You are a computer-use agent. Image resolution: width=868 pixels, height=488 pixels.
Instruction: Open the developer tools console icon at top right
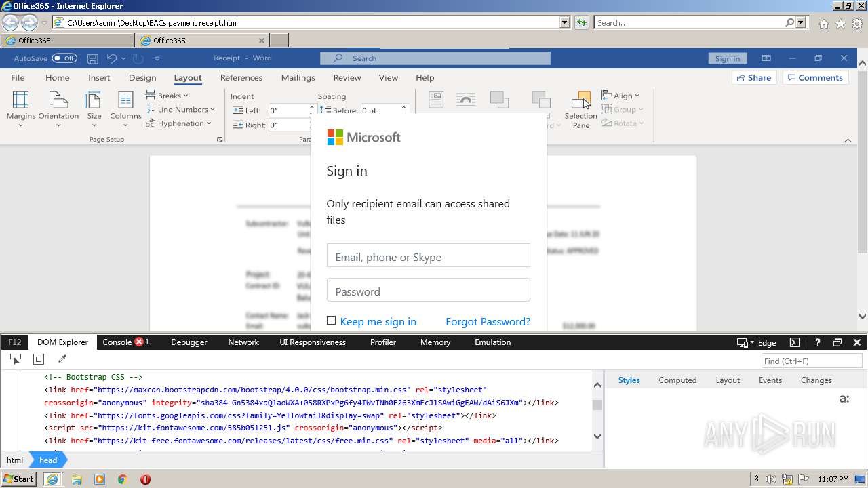(x=795, y=342)
